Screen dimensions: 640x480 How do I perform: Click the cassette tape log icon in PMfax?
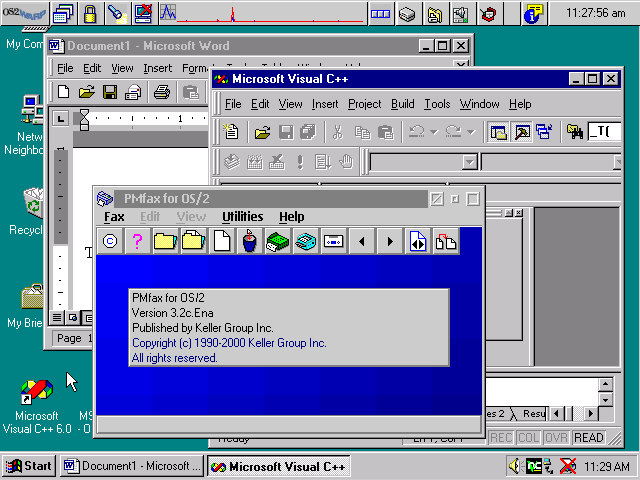pos(333,241)
